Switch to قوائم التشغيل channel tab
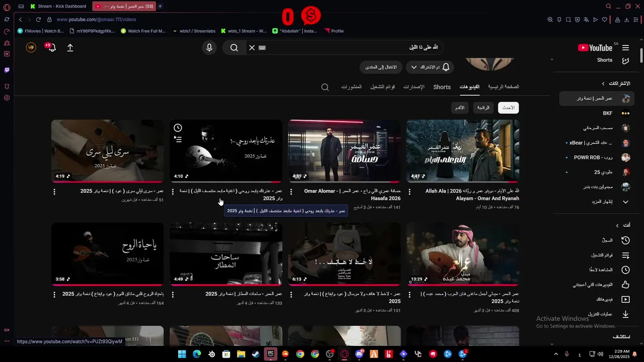This screenshot has height=362, width=644. click(x=382, y=87)
